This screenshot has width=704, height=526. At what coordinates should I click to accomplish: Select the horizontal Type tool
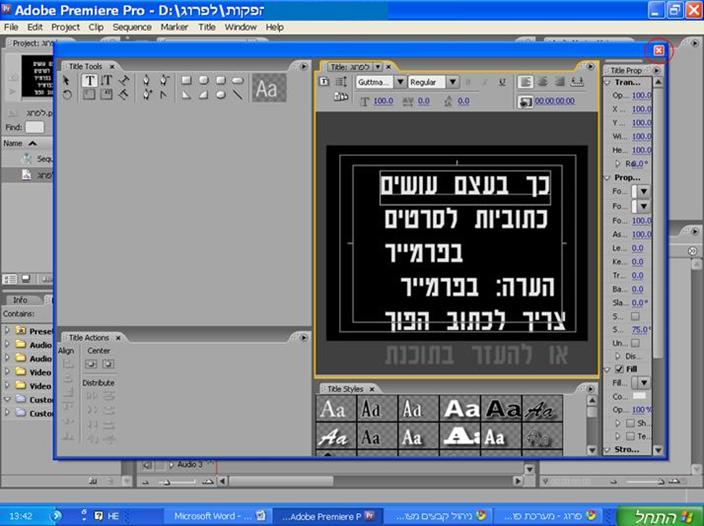tap(89, 80)
